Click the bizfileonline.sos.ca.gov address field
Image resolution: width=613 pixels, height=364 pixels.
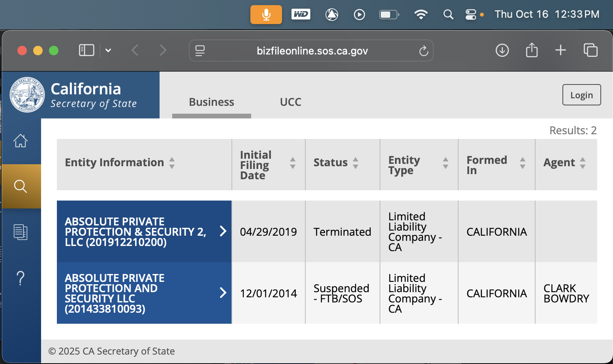(312, 51)
